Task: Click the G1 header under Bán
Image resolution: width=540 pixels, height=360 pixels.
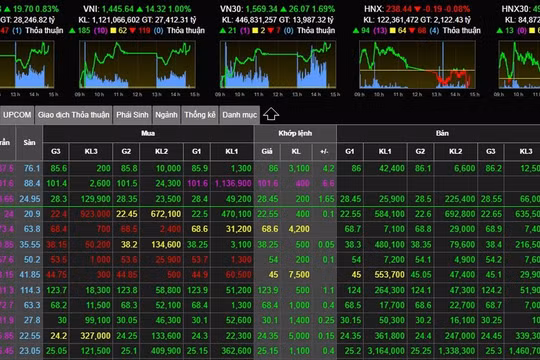Action: pyautogui.click(x=350, y=151)
